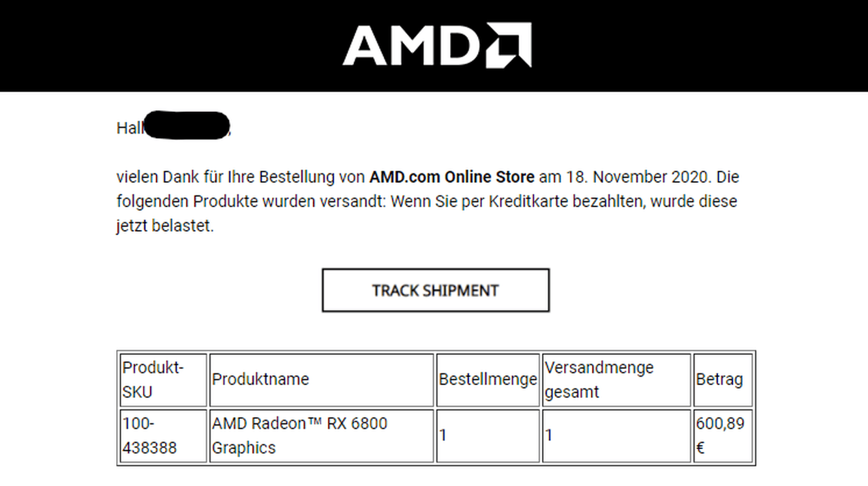This screenshot has height=486, width=868.
Task: Click the AMD wordmark text in the header
Action: pos(411,46)
